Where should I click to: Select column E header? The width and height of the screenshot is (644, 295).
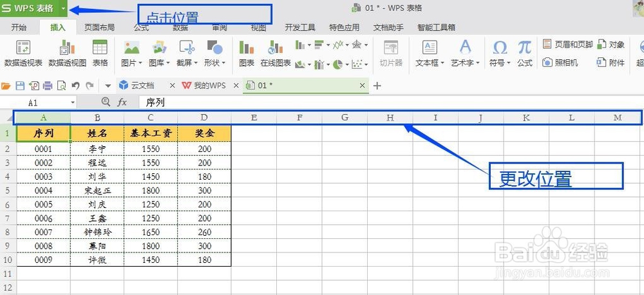coord(254,117)
